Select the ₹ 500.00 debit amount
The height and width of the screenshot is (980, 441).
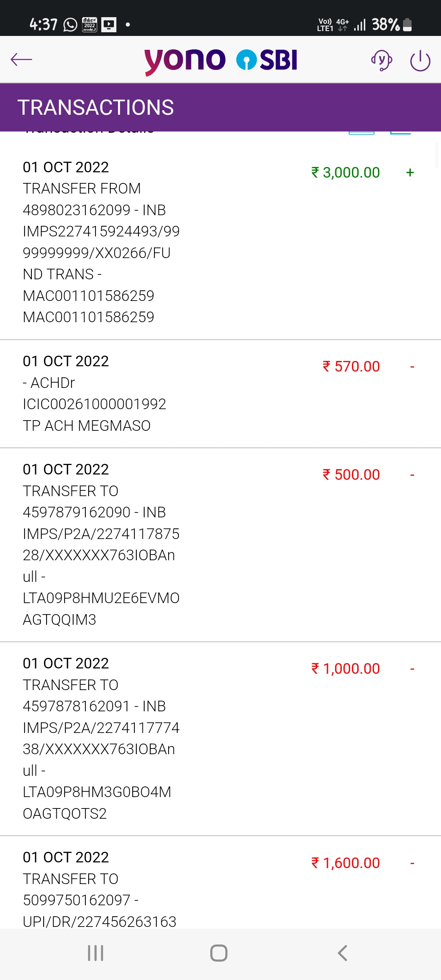(351, 475)
